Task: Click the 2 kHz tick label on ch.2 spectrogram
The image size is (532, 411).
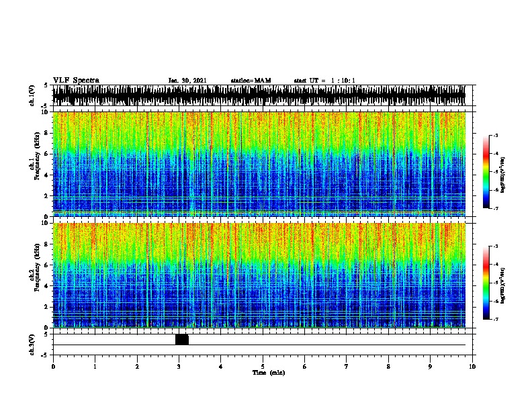Action: point(46,307)
